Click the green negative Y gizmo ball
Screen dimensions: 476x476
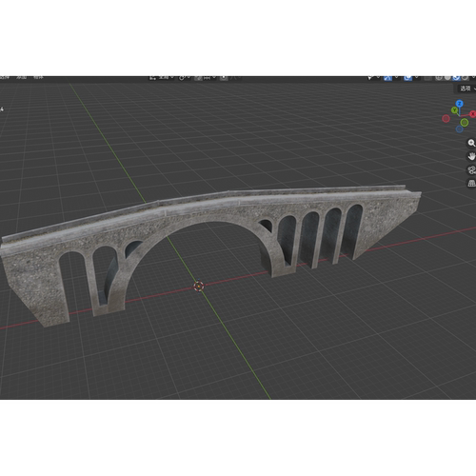pyautogui.click(x=465, y=123)
